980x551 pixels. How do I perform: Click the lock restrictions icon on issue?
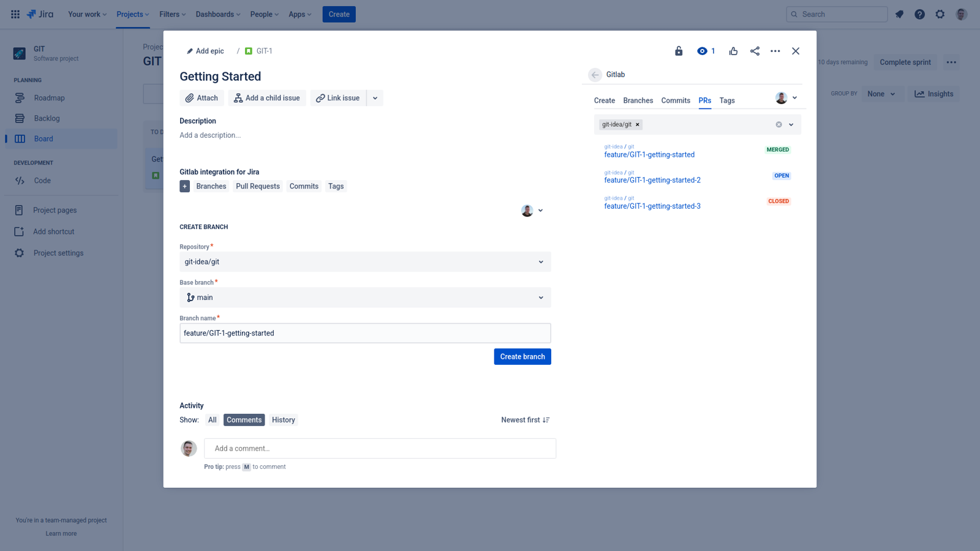click(x=679, y=51)
